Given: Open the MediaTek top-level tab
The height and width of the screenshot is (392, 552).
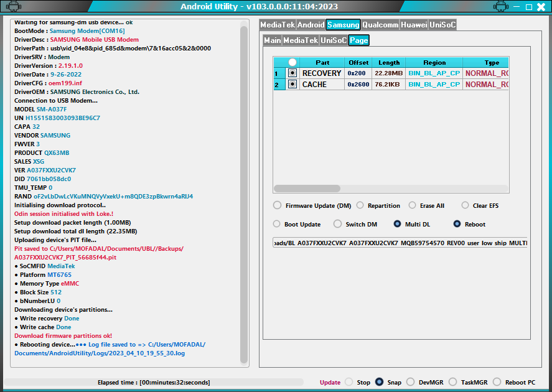Looking at the screenshot, I should [x=278, y=25].
